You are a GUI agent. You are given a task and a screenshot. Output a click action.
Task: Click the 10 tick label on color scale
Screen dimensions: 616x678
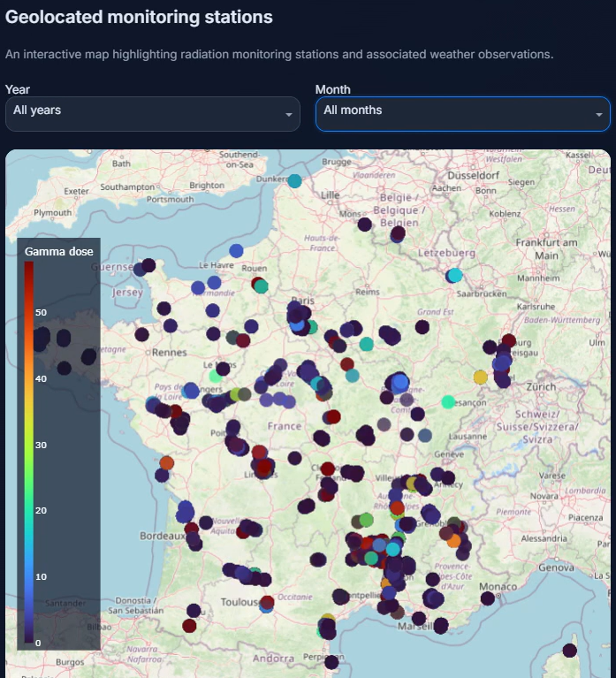tap(41, 576)
